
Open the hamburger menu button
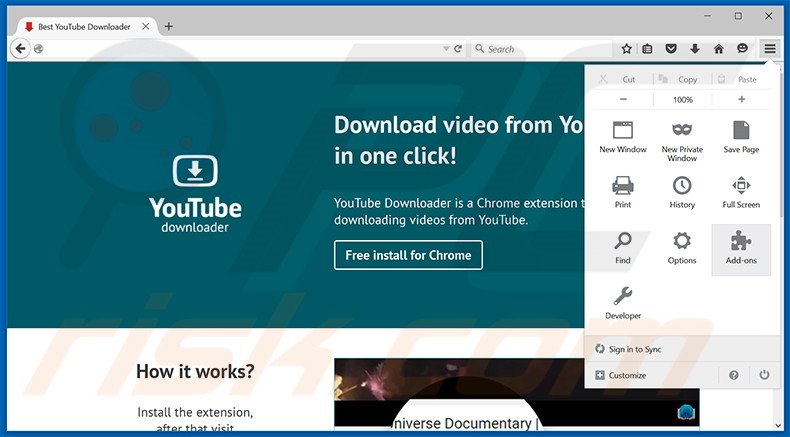(769, 49)
